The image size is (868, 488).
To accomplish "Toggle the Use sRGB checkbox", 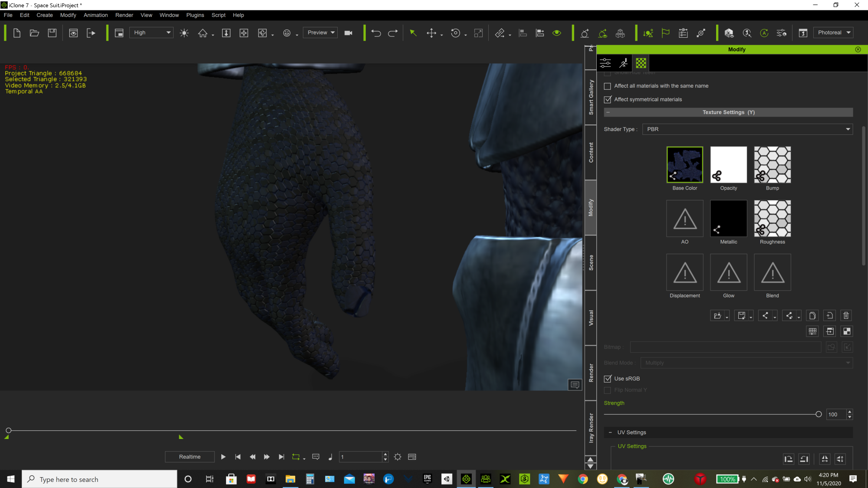I will pyautogui.click(x=608, y=379).
